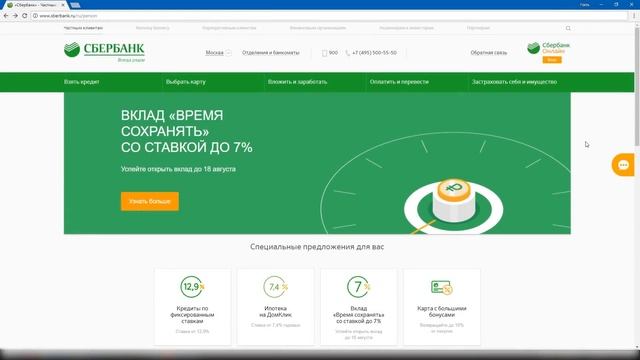Open Застраховать себя и имущество menu
This screenshot has height=360, width=640.
(514, 82)
